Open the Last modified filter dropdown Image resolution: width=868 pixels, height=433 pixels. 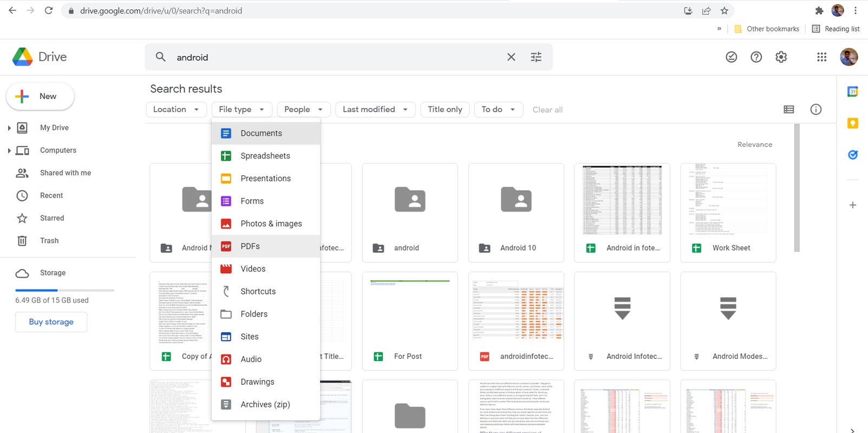[375, 109]
